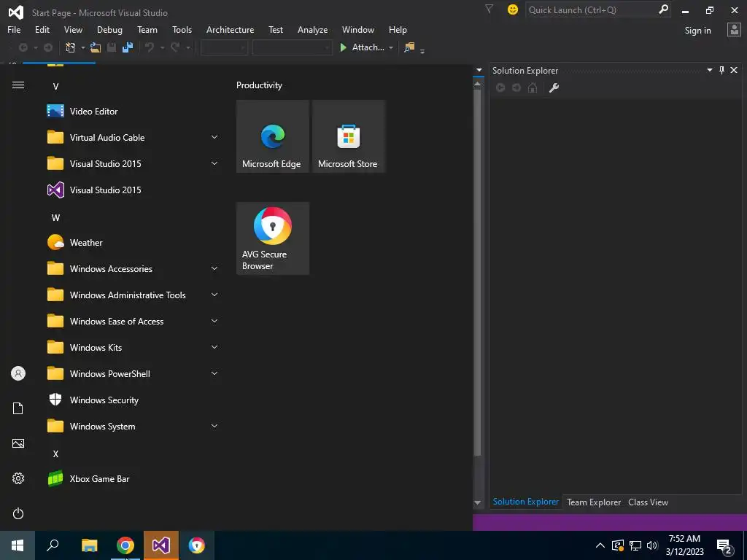
Task: Select the Solution Explorer bottom tab
Action: click(525, 502)
